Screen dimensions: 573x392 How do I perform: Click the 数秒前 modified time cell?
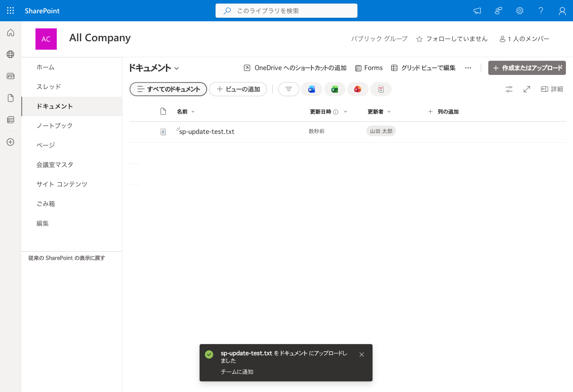[317, 132]
